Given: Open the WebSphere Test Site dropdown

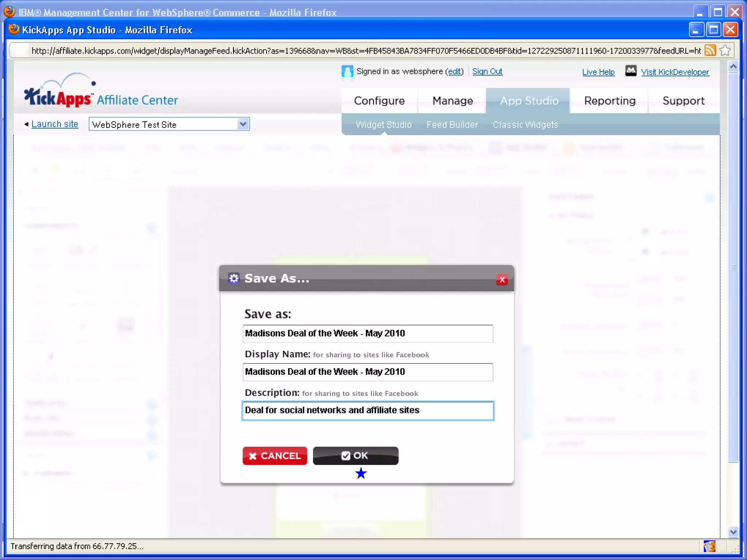Looking at the screenshot, I should [x=243, y=124].
